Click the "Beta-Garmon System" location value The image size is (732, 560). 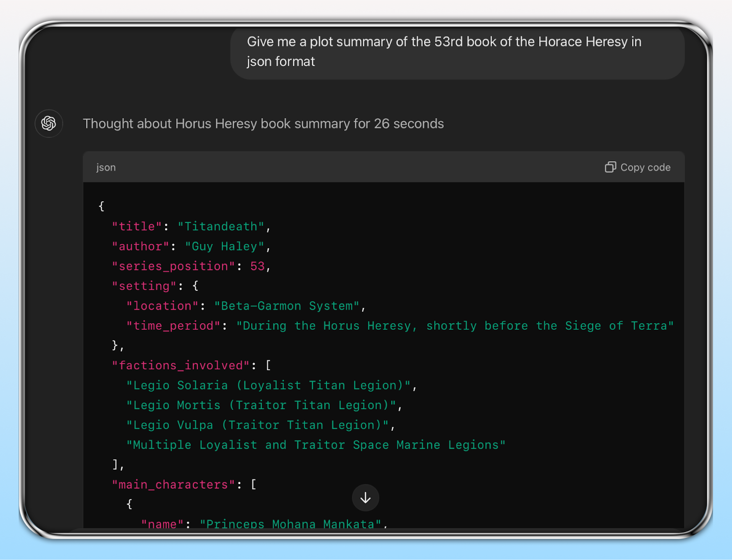(287, 306)
